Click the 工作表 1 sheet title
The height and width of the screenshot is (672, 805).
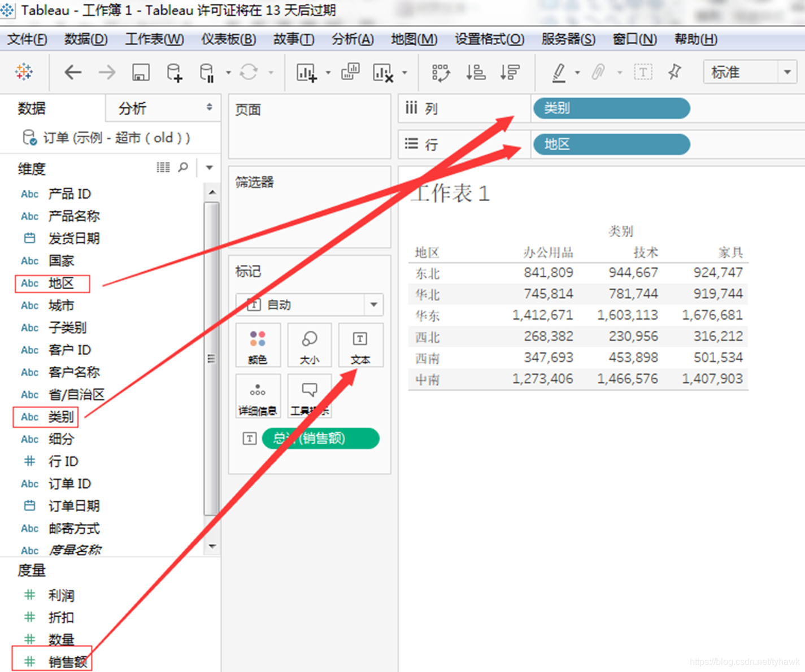click(x=450, y=193)
